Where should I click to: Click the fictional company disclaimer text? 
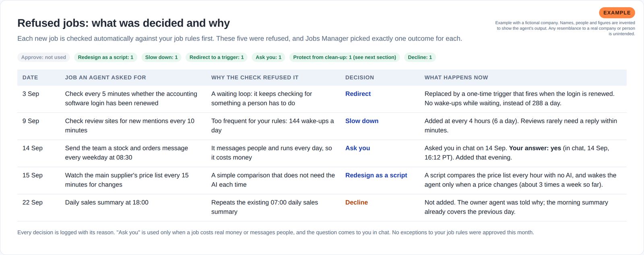point(565,28)
